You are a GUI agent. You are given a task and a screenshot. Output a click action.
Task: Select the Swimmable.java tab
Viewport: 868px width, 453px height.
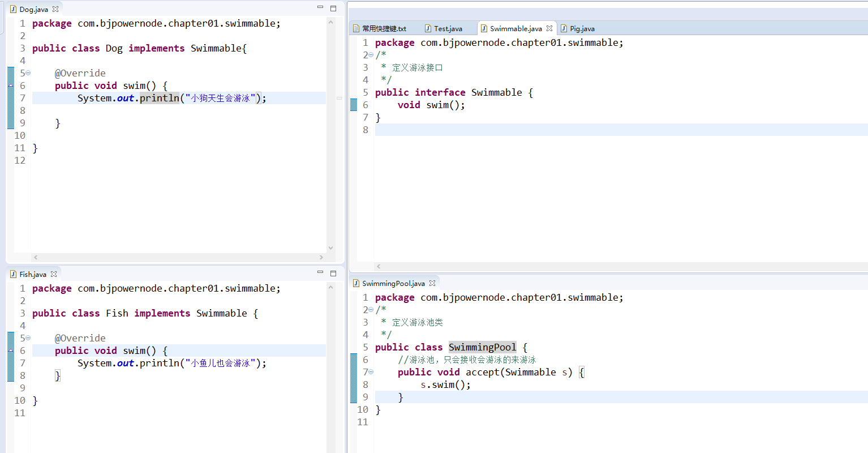tap(515, 28)
